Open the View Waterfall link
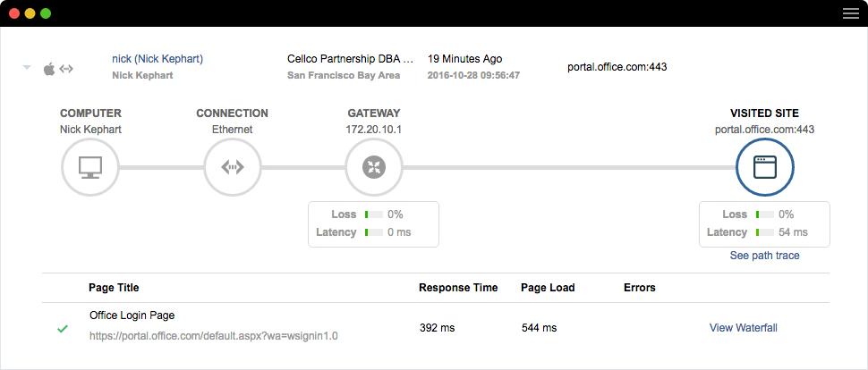This screenshot has height=370, width=868. [x=743, y=328]
